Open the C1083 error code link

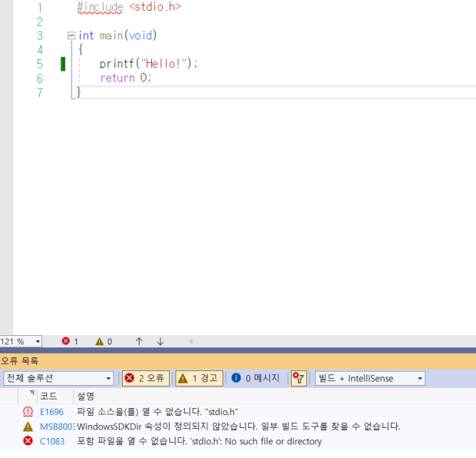(x=51, y=441)
